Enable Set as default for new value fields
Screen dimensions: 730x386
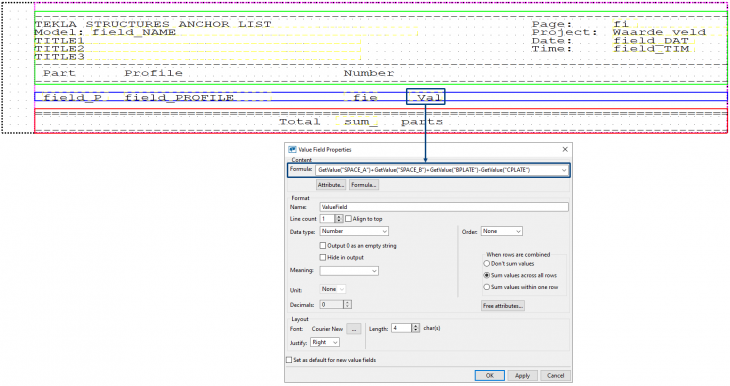289,360
